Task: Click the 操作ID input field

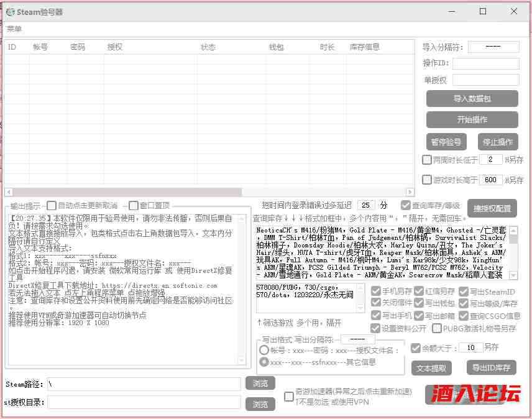Action: click(x=485, y=63)
